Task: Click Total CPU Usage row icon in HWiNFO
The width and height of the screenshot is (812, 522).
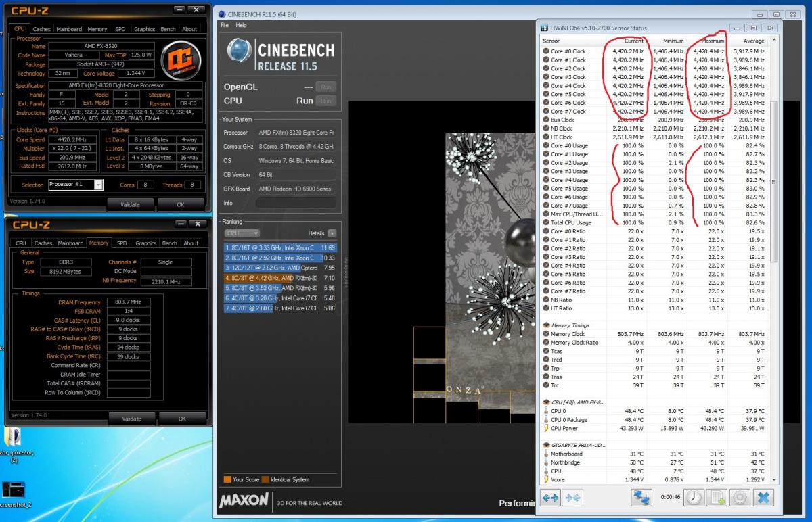Action: [x=546, y=222]
